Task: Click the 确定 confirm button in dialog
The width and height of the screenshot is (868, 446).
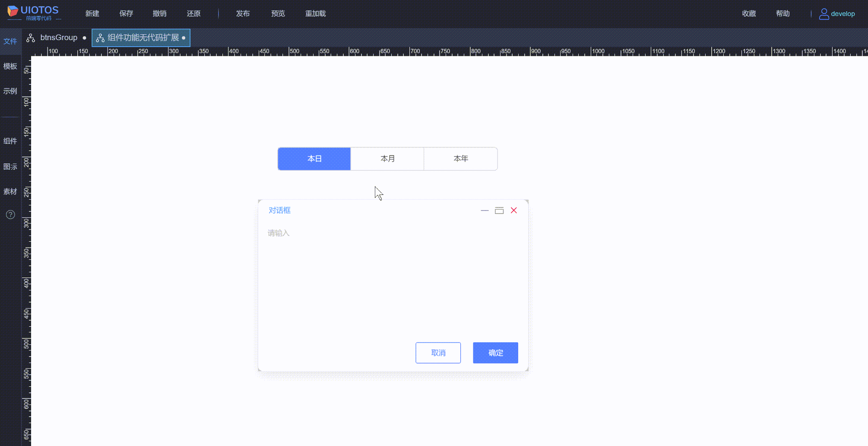Action: coord(495,353)
